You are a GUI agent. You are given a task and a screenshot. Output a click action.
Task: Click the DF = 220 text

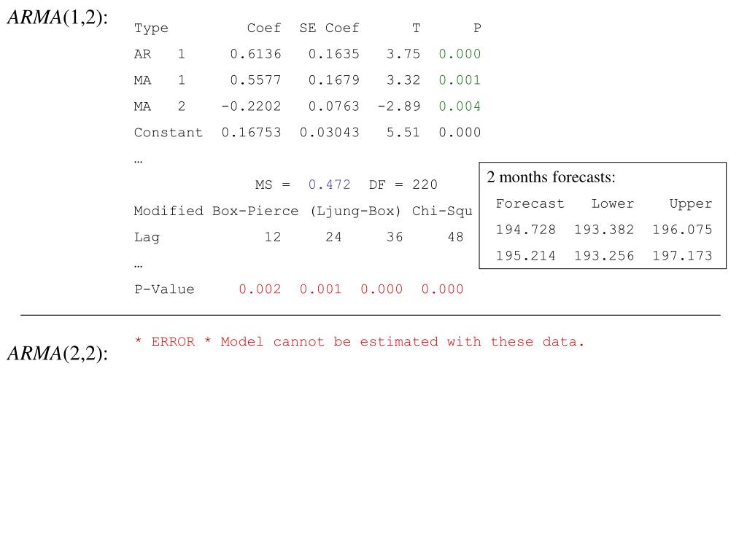tap(403, 184)
